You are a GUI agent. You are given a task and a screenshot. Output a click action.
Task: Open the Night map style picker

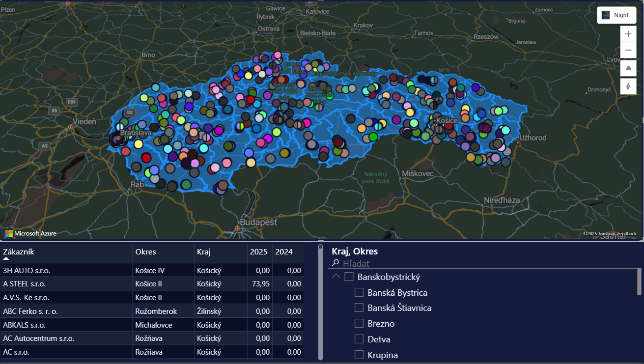pos(616,15)
